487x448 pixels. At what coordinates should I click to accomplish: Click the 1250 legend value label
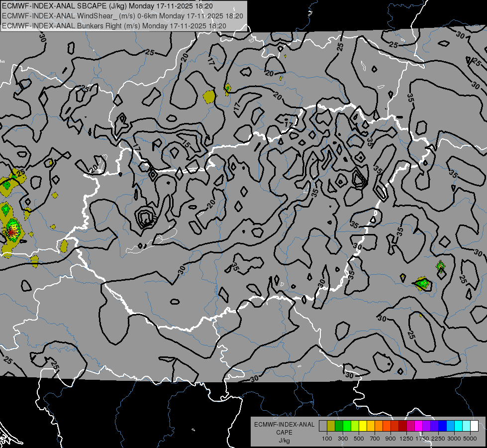pyautogui.click(x=406, y=439)
